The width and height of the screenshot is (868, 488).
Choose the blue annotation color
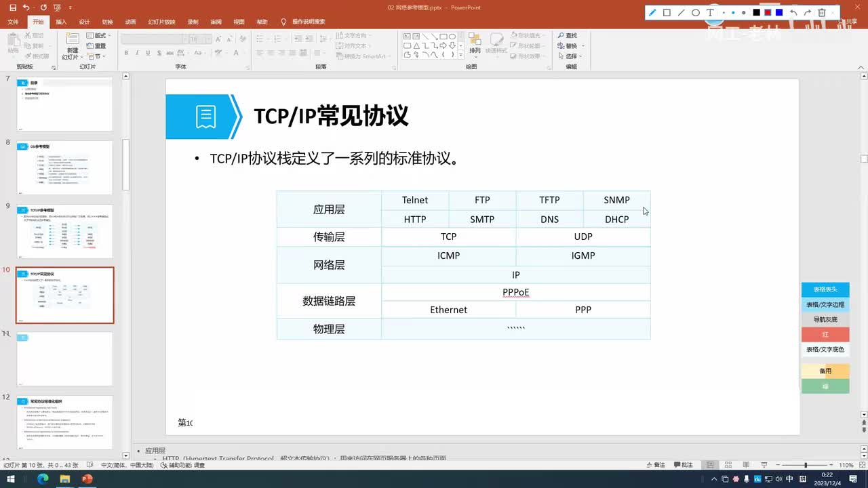[x=779, y=12]
